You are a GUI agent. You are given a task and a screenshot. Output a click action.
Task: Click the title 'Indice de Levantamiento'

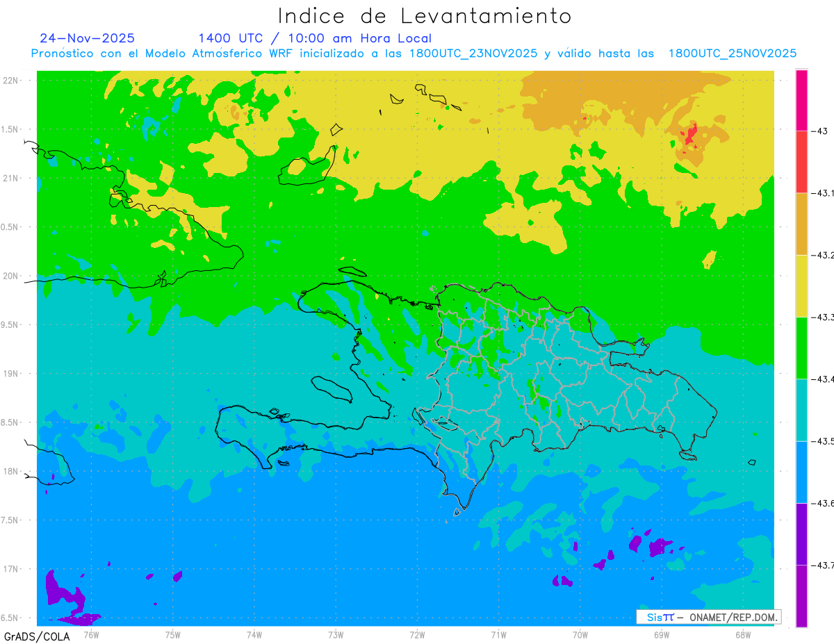425,15
